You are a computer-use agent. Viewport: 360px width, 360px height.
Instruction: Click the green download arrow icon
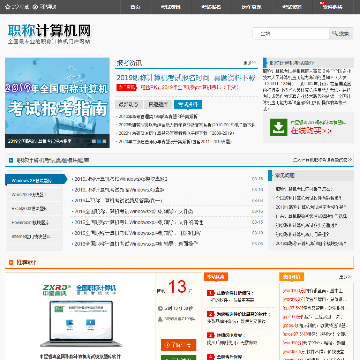click(278, 127)
